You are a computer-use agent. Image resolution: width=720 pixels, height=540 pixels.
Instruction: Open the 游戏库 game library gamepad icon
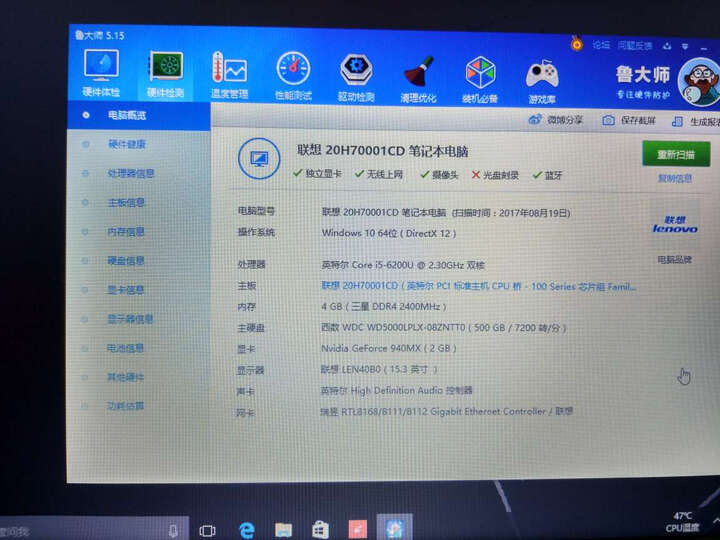point(542,80)
